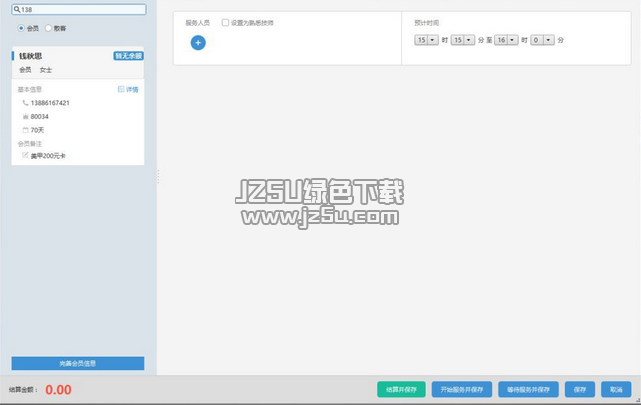This screenshot has width=641, height=405.
Task: Click the edit note icon beside 美甲200元卡
Action: pyautogui.click(x=25, y=155)
